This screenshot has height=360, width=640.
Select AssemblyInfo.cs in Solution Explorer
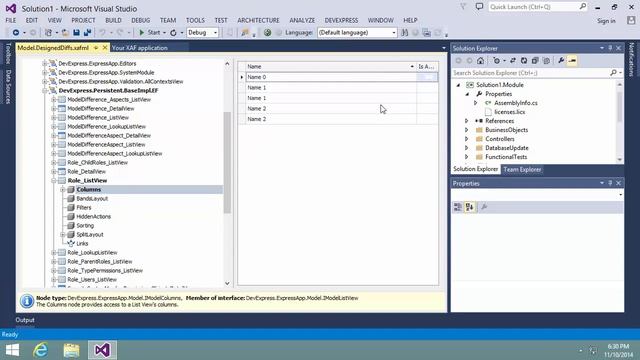516,103
